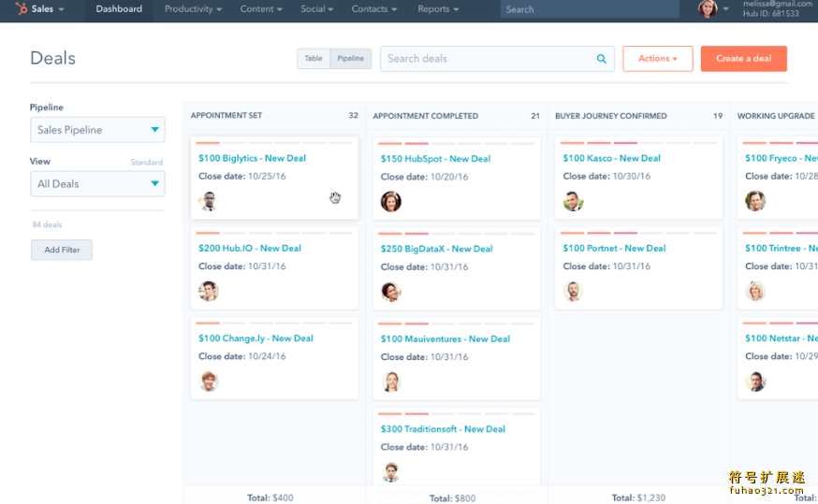Click the user profile photo in top bar

(x=708, y=8)
